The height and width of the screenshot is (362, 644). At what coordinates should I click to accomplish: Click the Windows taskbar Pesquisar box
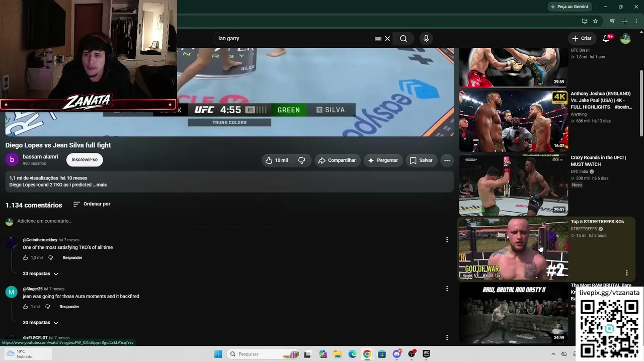pyautogui.click(x=262, y=354)
